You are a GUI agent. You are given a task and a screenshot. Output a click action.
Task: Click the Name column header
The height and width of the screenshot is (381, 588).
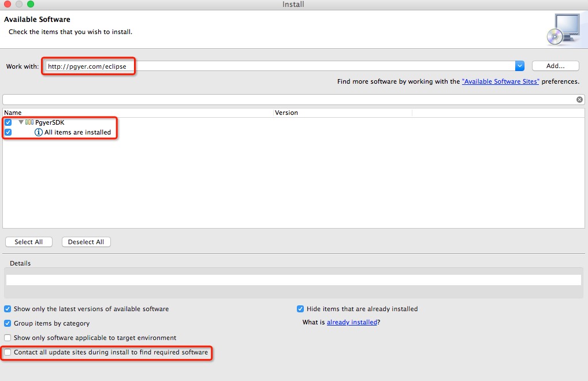(x=13, y=113)
